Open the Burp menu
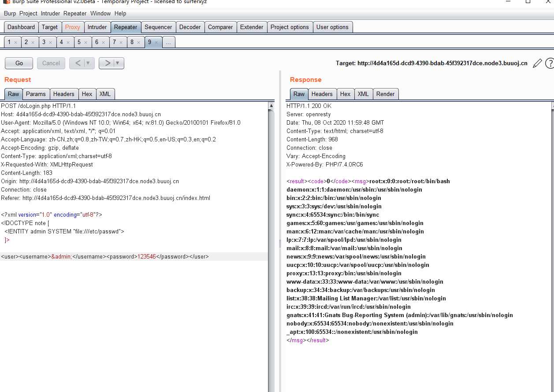 (x=10, y=14)
